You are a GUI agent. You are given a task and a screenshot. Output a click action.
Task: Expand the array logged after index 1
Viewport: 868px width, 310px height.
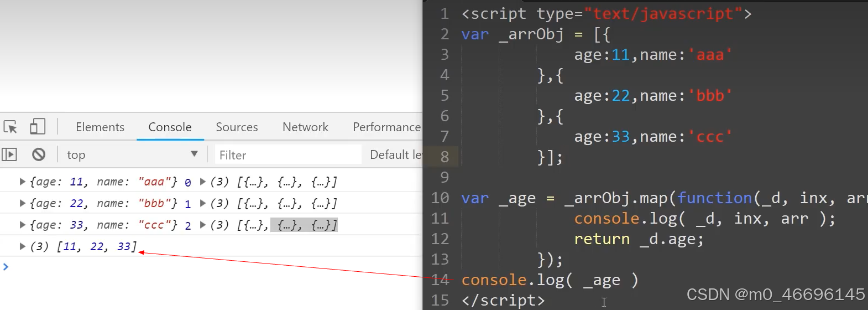[203, 203]
